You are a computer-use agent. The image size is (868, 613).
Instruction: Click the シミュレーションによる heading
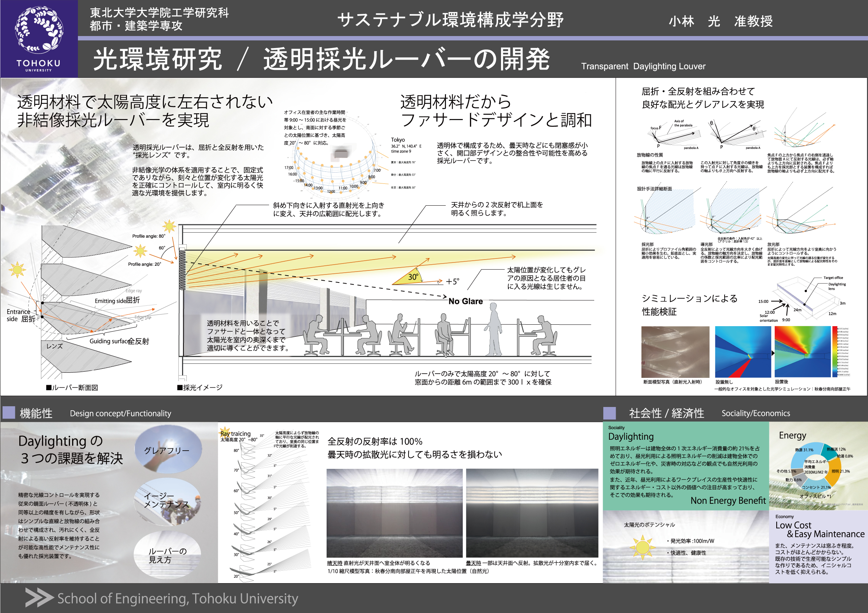coord(690,298)
